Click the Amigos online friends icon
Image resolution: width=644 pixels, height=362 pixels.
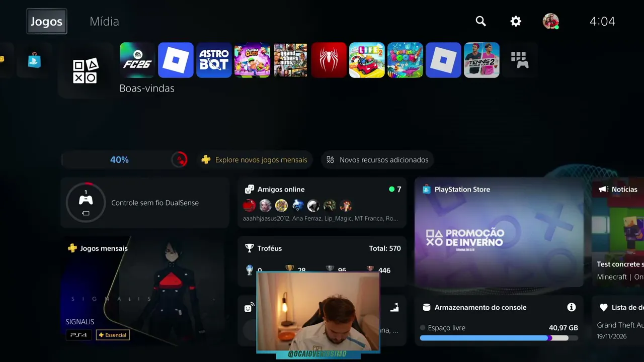coord(249,190)
